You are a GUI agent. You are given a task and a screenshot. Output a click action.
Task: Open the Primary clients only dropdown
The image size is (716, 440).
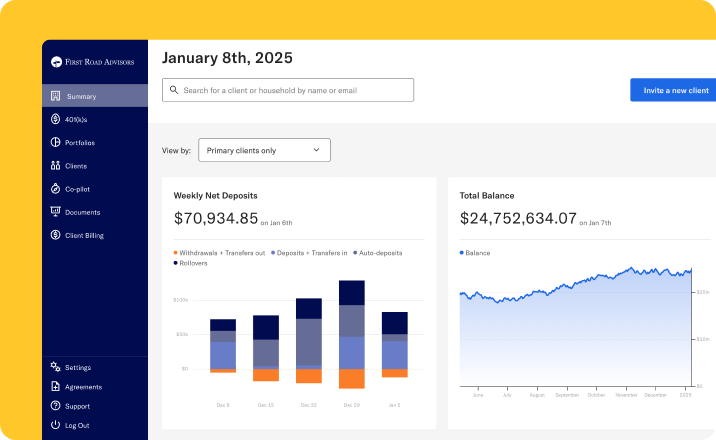264,150
